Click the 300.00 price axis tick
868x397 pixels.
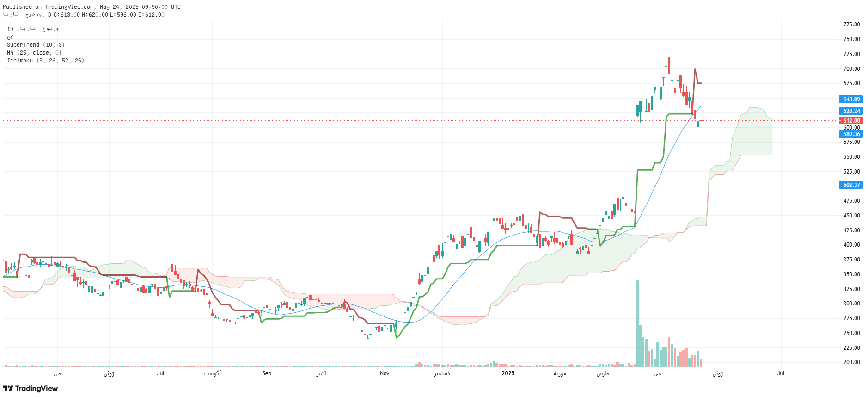click(851, 304)
